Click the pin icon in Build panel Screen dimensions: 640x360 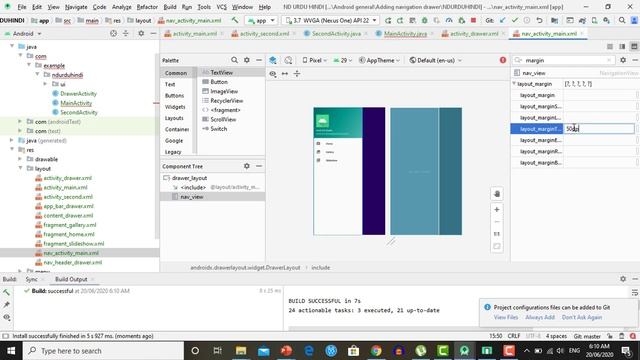7,304
